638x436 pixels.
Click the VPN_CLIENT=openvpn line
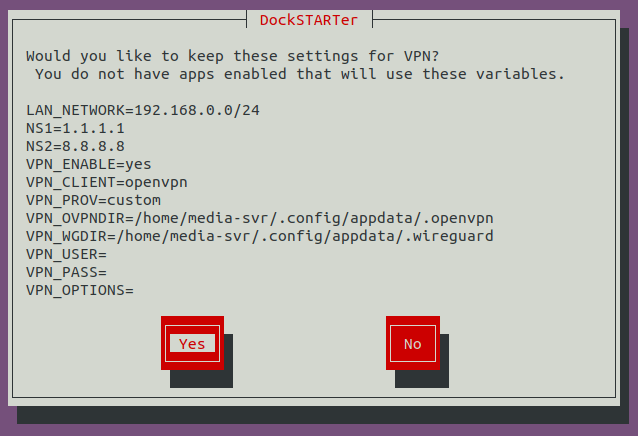107,182
